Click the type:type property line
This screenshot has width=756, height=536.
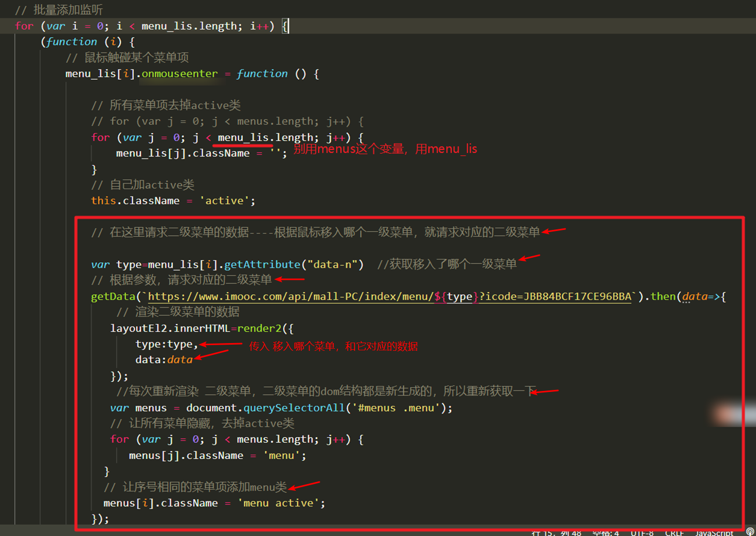point(167,344)
